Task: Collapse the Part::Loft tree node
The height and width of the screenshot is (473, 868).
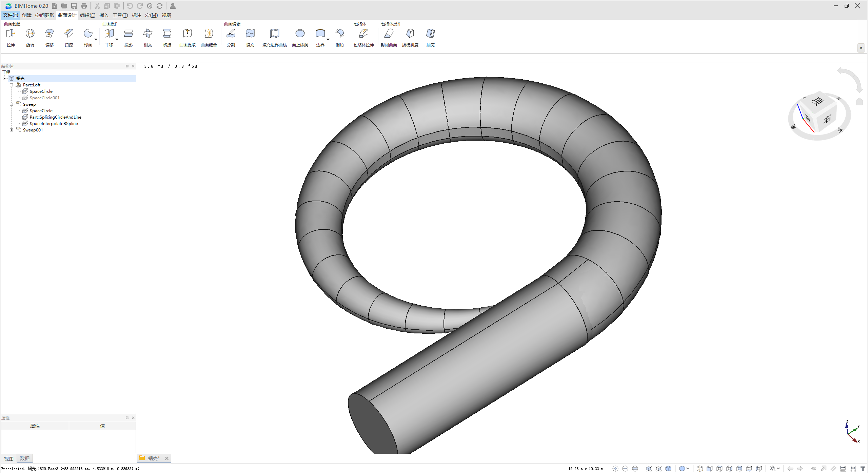Action: pos(11,85)
